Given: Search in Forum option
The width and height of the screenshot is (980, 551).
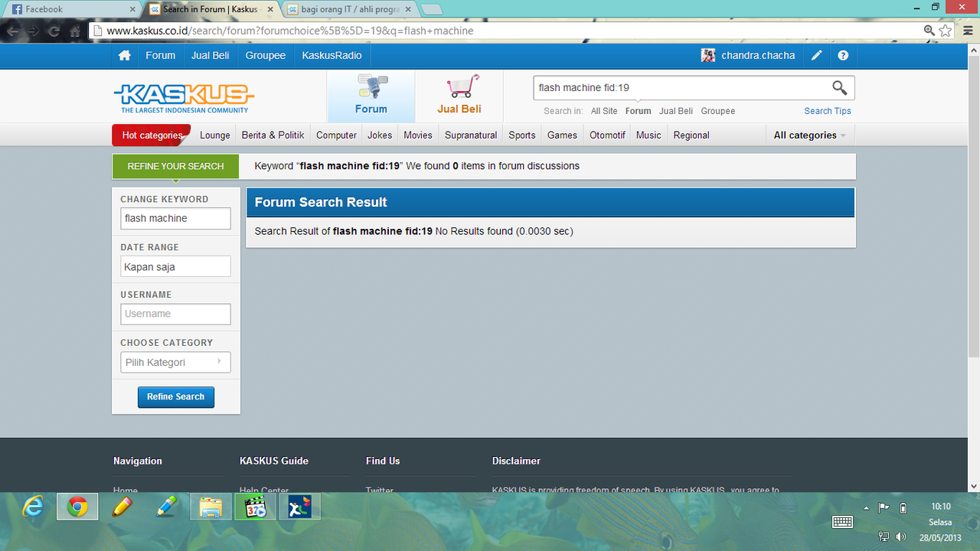Looking at the screenshot, I should pos(638,111).
